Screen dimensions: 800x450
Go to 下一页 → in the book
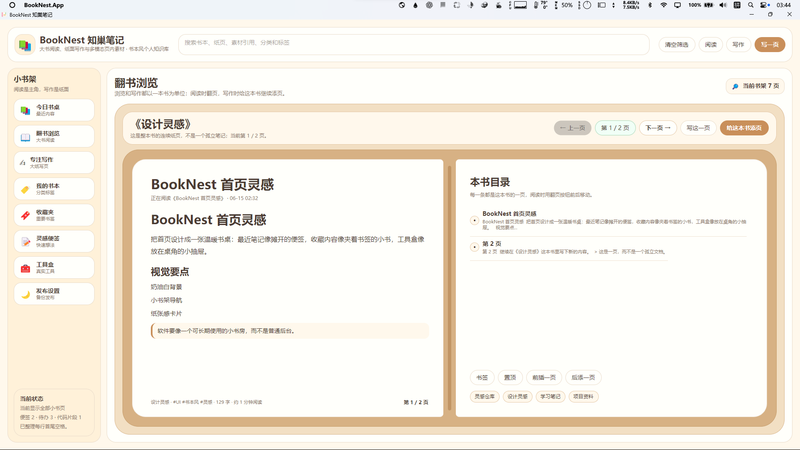pyautogui.click(x=658, y=128)
